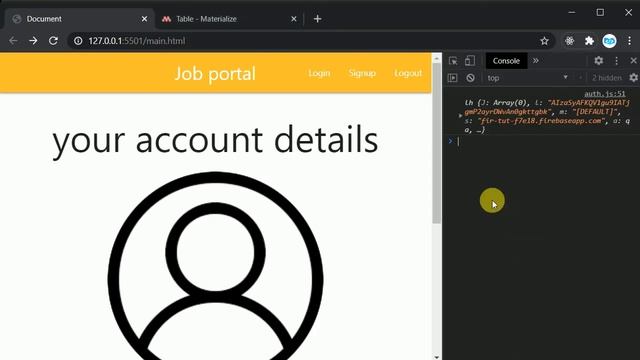Clear the console
Image resolution: width=640 pixels, height=360 pixels.
pyautogui.click(x=470, y=78)
